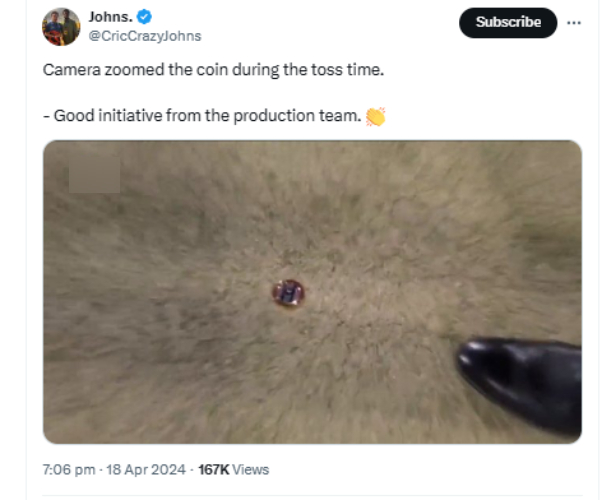Click the 18 Apr 2024 date
Image resolution: width=600 pixels, height=500 pixels.
click(141, 469)
